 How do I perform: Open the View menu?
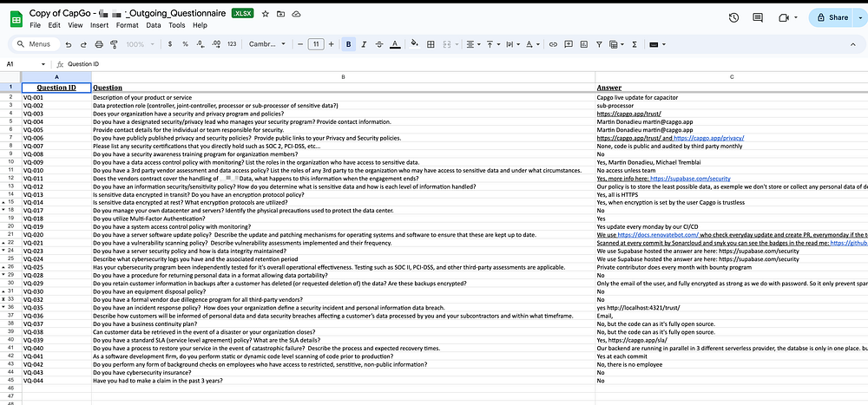[76, 25]
